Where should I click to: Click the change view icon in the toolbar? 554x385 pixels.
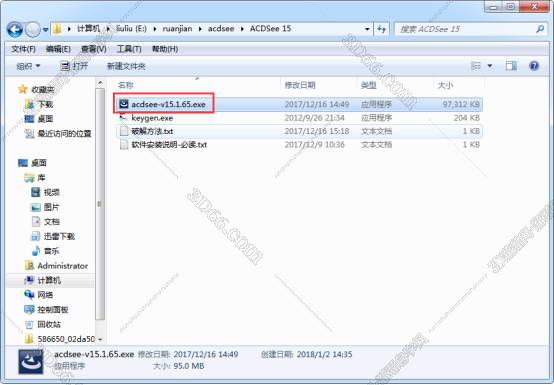coord(476,66)
